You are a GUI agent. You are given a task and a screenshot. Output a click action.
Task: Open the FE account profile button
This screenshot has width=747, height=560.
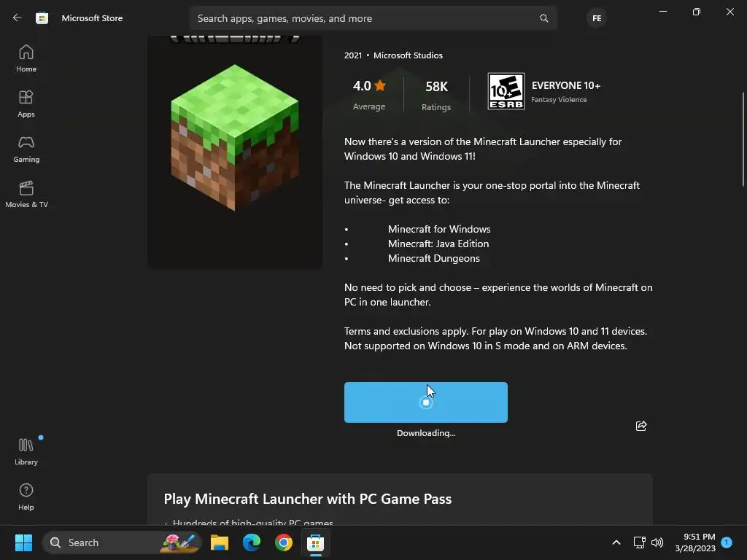pos(597,18)
